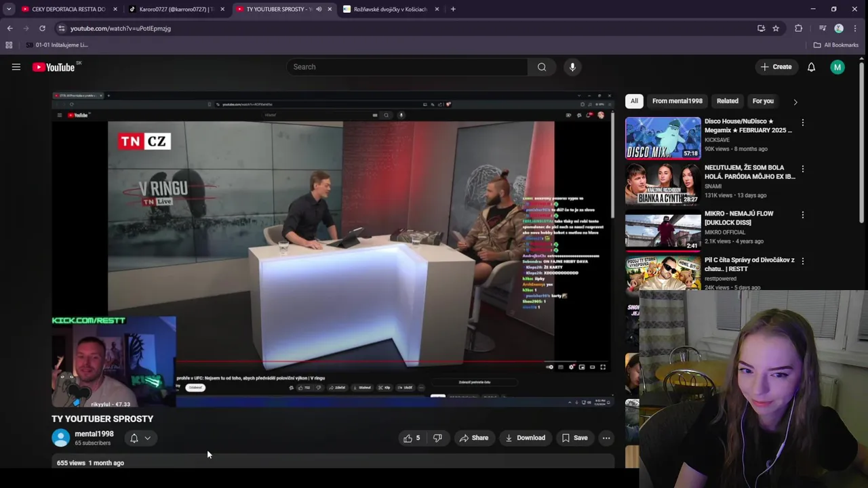Viewport: 868px width, 488px height.
Task: Close the TY YOUTUBER SPROSTY tab
Action: point(330,9)
